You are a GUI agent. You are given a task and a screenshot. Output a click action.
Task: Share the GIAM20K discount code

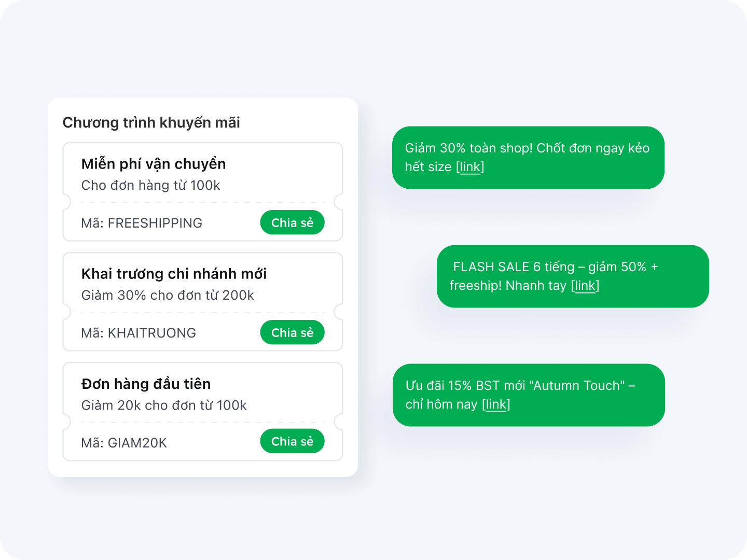tap(292, 441)
